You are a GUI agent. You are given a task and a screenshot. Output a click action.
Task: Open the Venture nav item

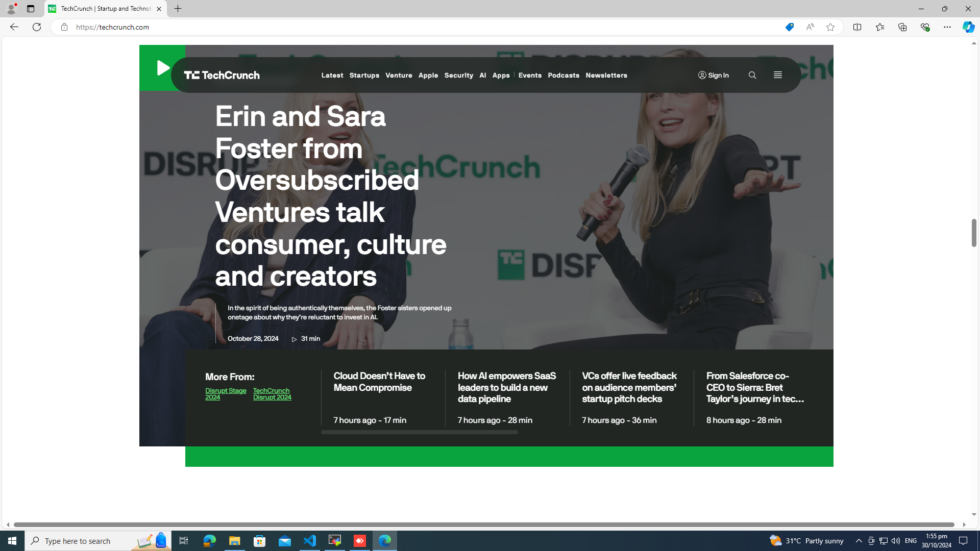[399, 75]
